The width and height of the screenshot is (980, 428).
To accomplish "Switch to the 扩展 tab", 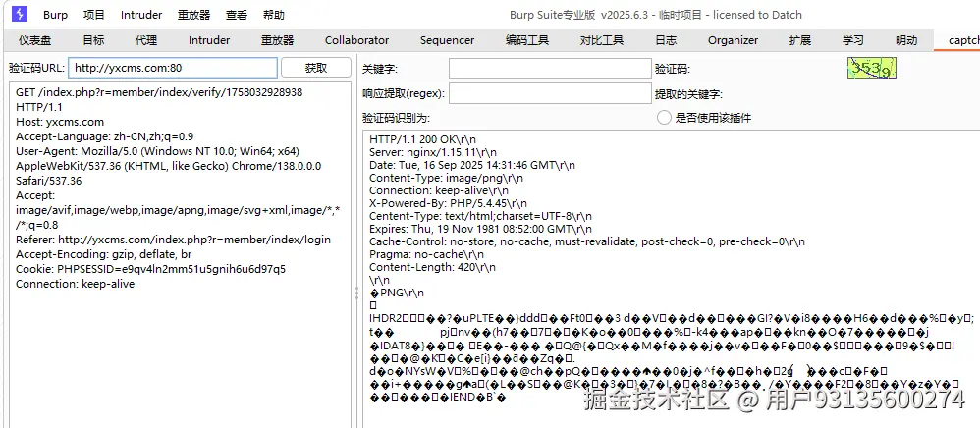I will click(x=800, y=40).
